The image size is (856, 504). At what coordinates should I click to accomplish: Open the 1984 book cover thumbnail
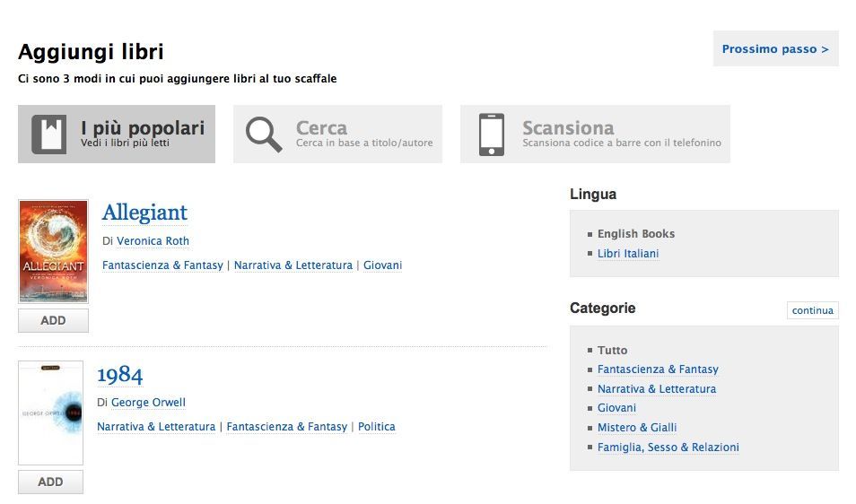coord(50,413)
